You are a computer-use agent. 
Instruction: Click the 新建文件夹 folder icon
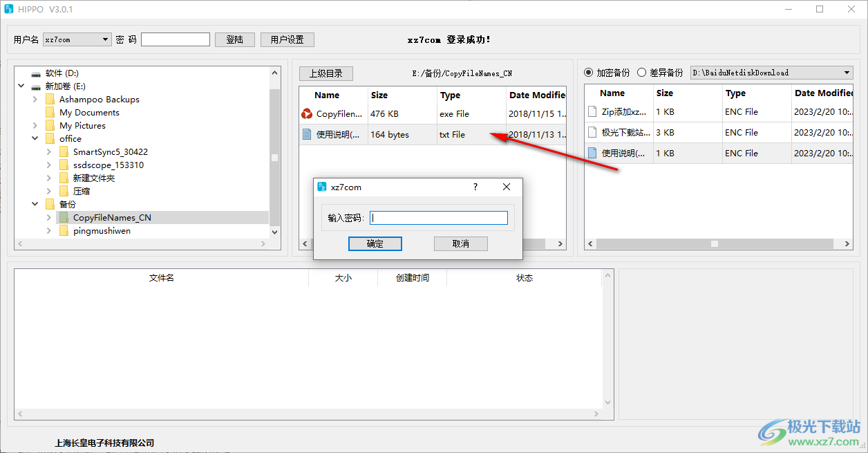tap(64, 178)
